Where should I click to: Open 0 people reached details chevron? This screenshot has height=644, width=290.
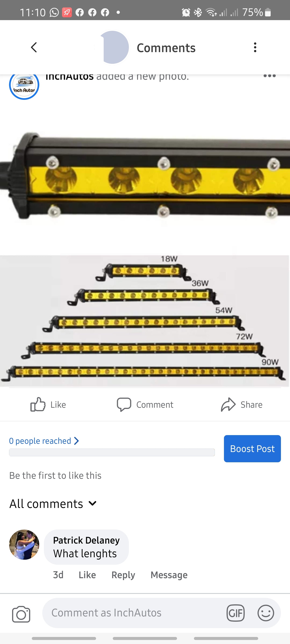(76, 441)
